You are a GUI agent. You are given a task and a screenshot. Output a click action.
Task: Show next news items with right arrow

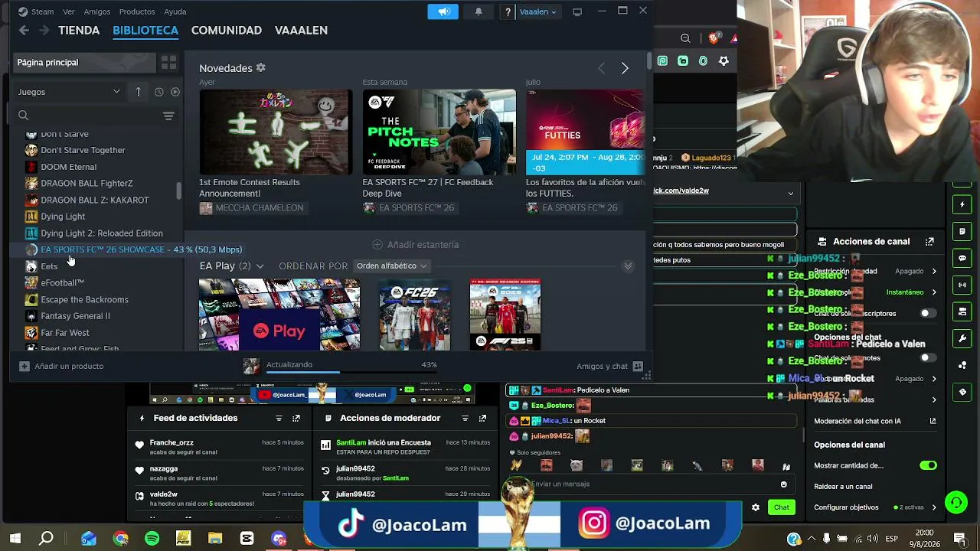625,68
